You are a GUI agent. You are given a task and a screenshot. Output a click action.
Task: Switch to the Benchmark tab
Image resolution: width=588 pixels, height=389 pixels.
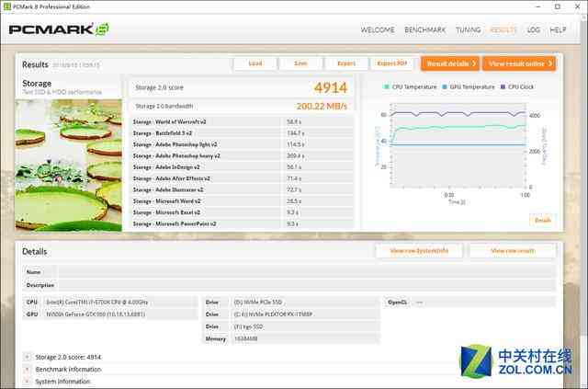[x=425, y=29]
